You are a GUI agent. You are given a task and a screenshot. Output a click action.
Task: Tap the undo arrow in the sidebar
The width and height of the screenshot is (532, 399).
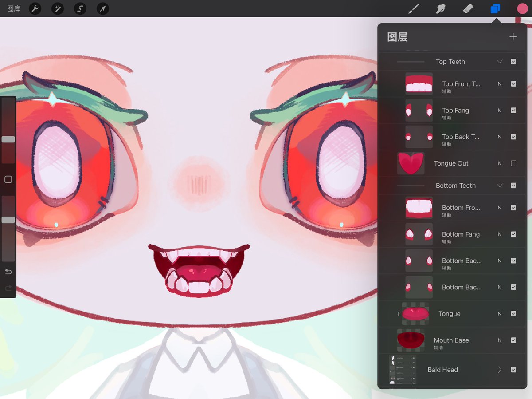point(8,271)
